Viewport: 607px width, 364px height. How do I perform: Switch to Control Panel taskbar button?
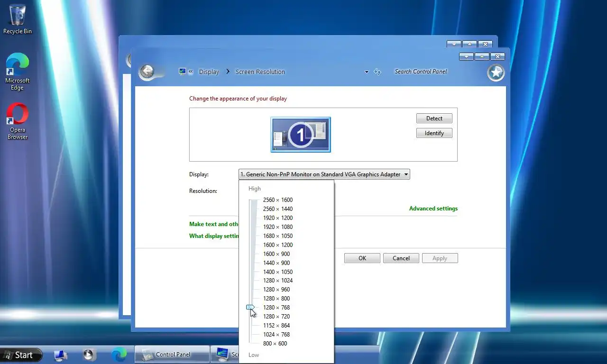click(x=172, y=355)
